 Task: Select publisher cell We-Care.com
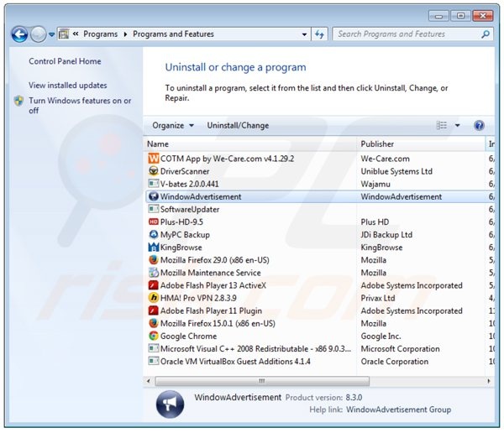pos(385,159)
